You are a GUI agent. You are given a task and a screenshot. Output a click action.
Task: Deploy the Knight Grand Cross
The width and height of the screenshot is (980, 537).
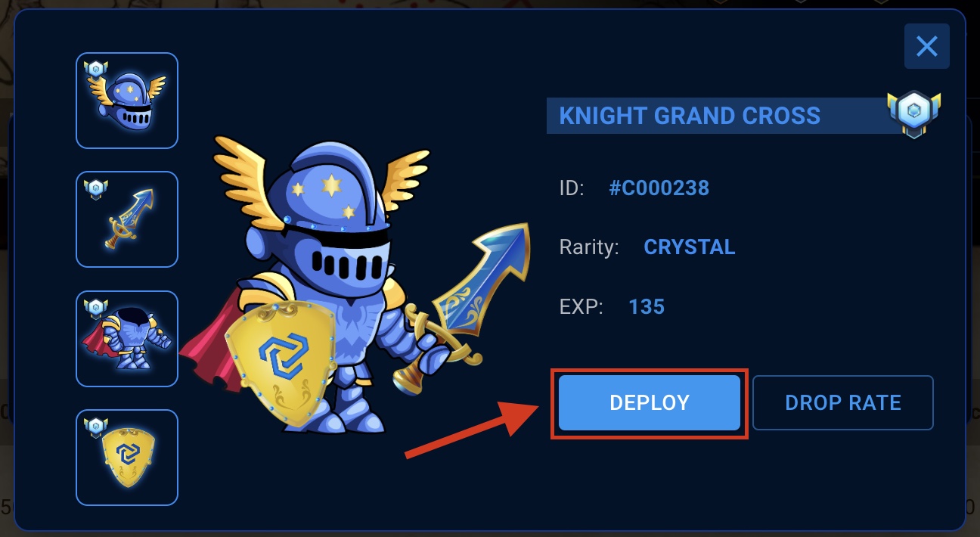pyautogui.click(x=650, y=403)
